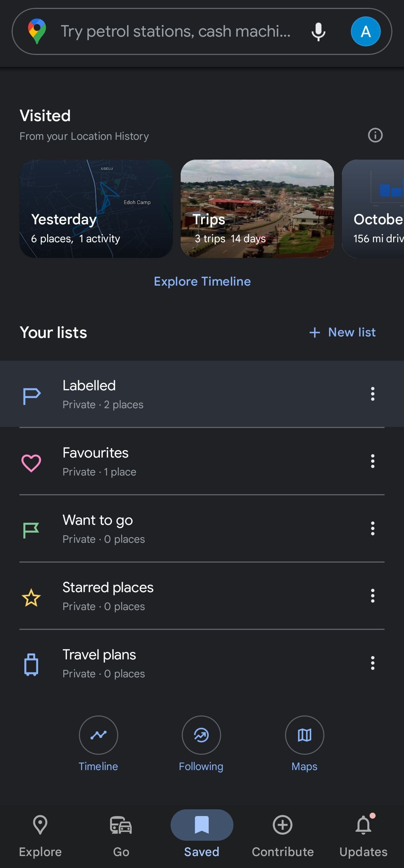Open more options for Favourites list

tap(373, 461)
